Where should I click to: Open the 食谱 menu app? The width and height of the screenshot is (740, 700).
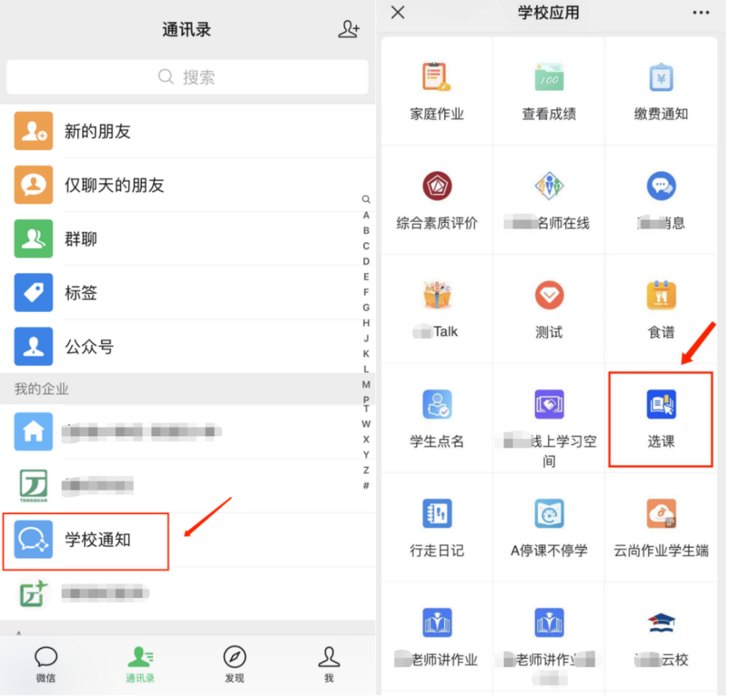point(660,308)
